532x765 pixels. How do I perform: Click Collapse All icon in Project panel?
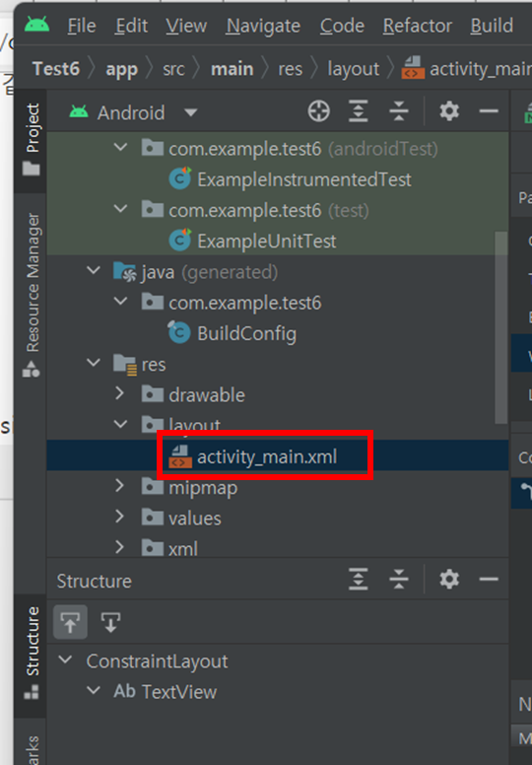click(398, 111)
